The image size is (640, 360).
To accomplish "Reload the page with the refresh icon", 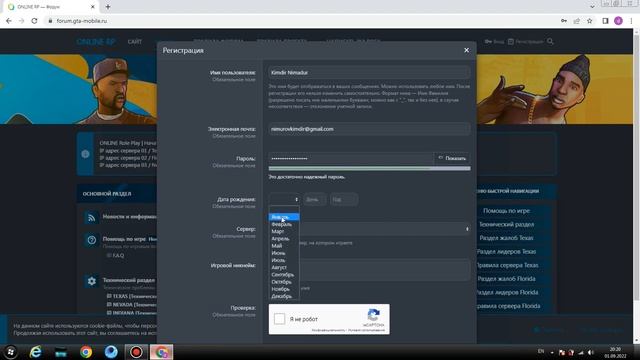I will click(x=34, y=21).
